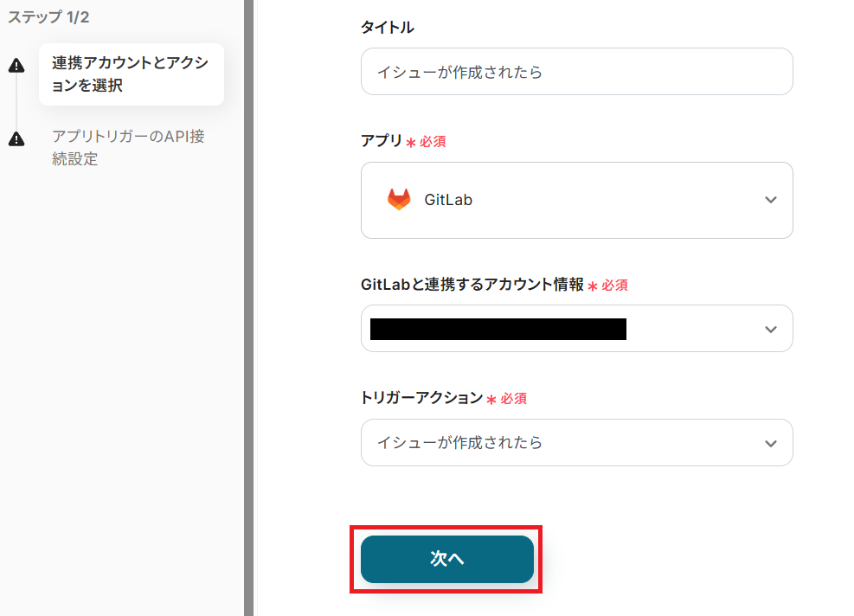Click the ステップ 1/2 heading

(x=48, y=16)
